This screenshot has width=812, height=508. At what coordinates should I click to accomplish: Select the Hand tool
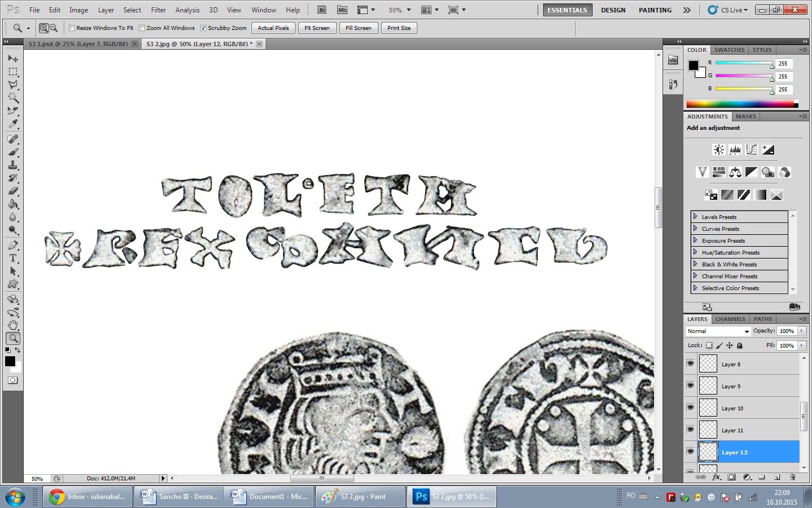pos(13,325)
